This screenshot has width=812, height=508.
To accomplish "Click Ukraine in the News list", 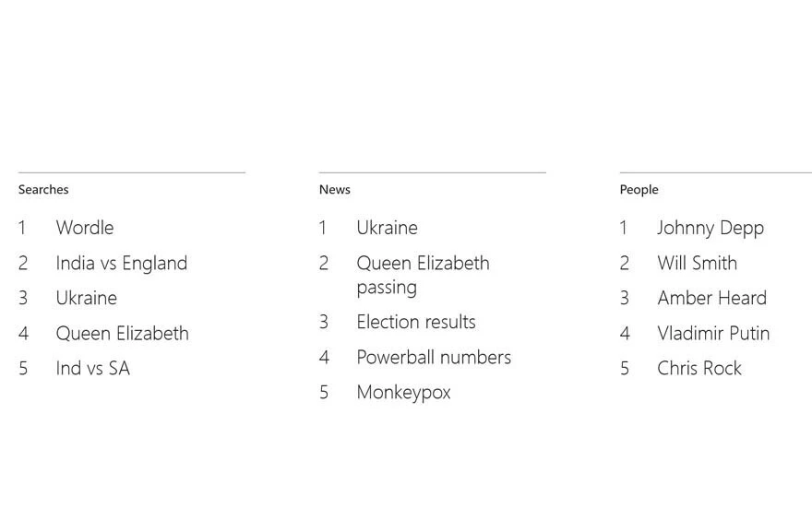I will [387, 228].
